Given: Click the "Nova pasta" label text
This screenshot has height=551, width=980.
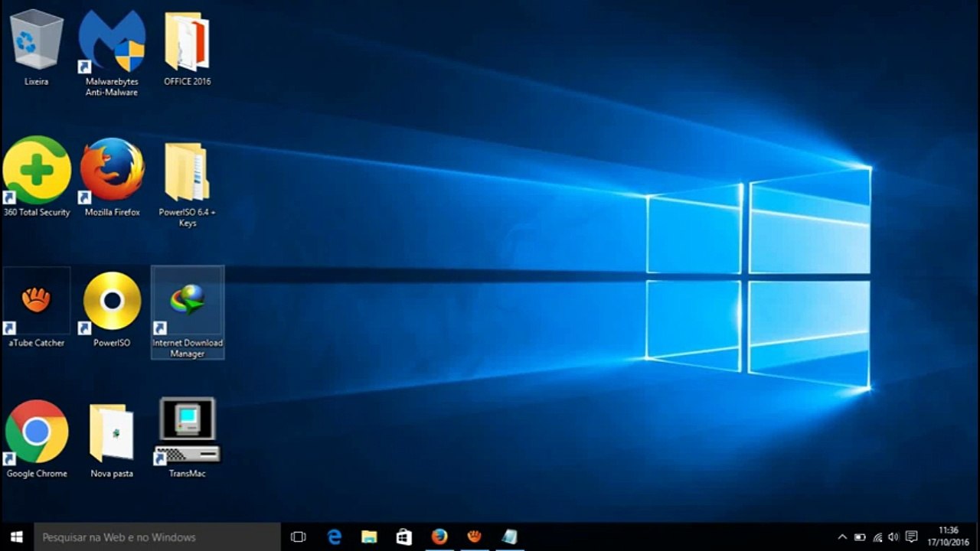Looking at the screenshot, I should (112, 474).
